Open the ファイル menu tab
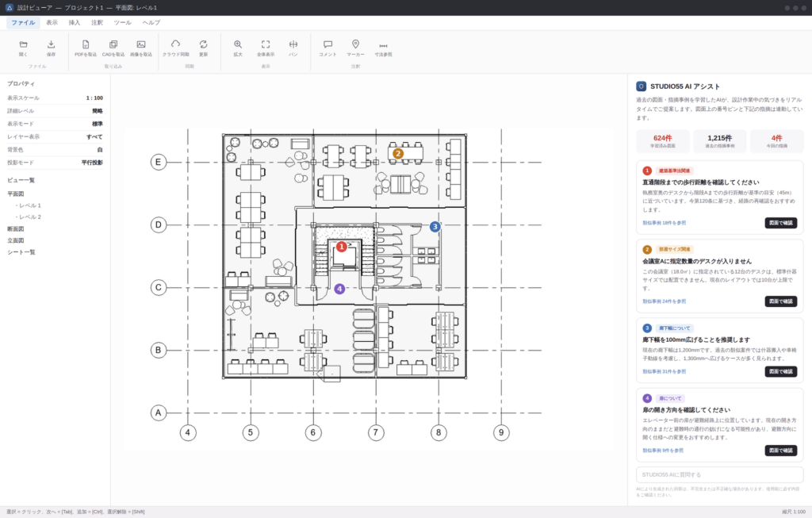Viewport: 812px width, 518px height. coord(23,23)
